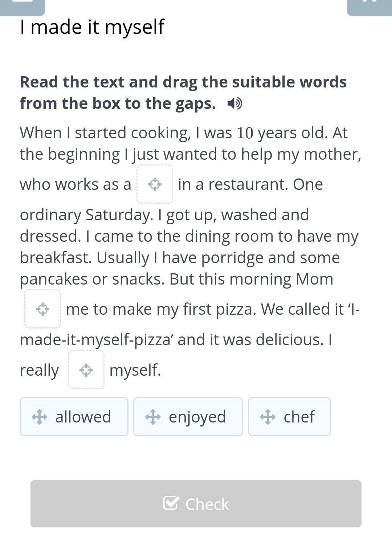
Task: Play the audio with the speaker icon
Action: coord(234,104)
